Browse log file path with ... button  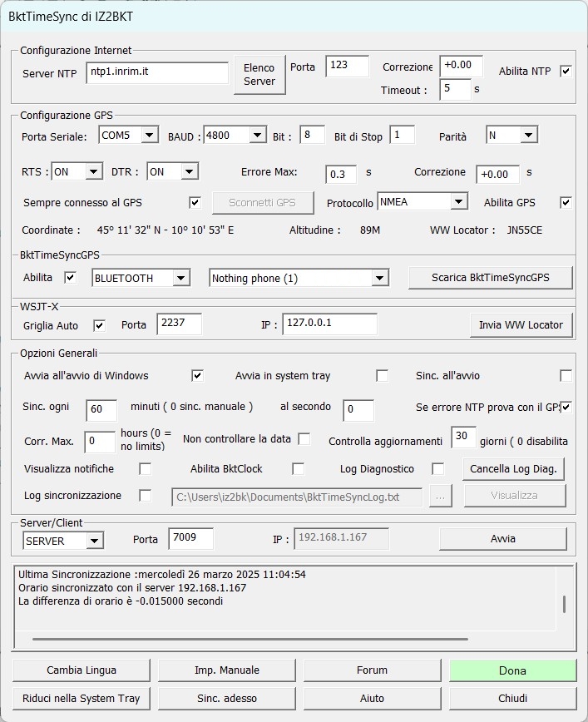tap(440, 496)
